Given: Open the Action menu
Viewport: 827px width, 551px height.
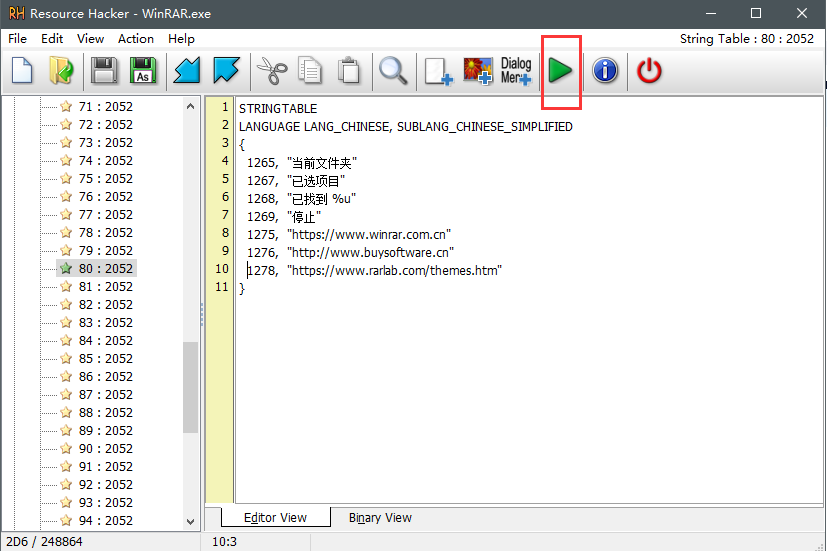Looking at the screenshot, I should (x=136, y=39).
